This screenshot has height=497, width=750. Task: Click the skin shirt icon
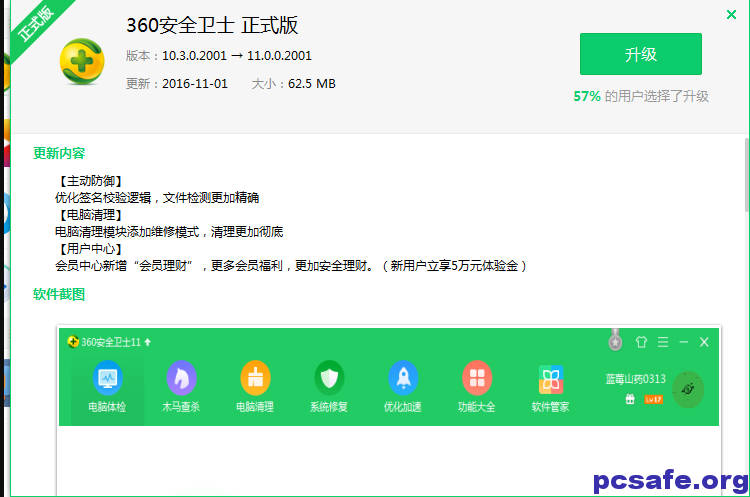(642, 342)
